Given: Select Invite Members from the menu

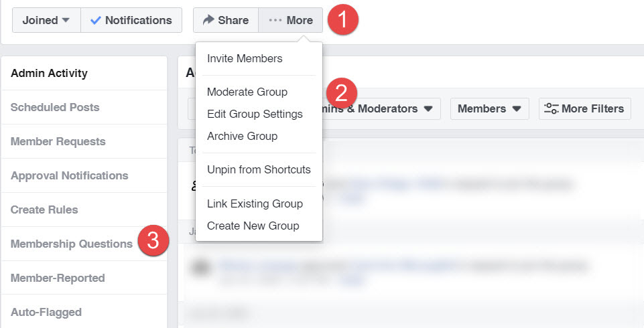Looking at the screenshot, I should 245,59.
